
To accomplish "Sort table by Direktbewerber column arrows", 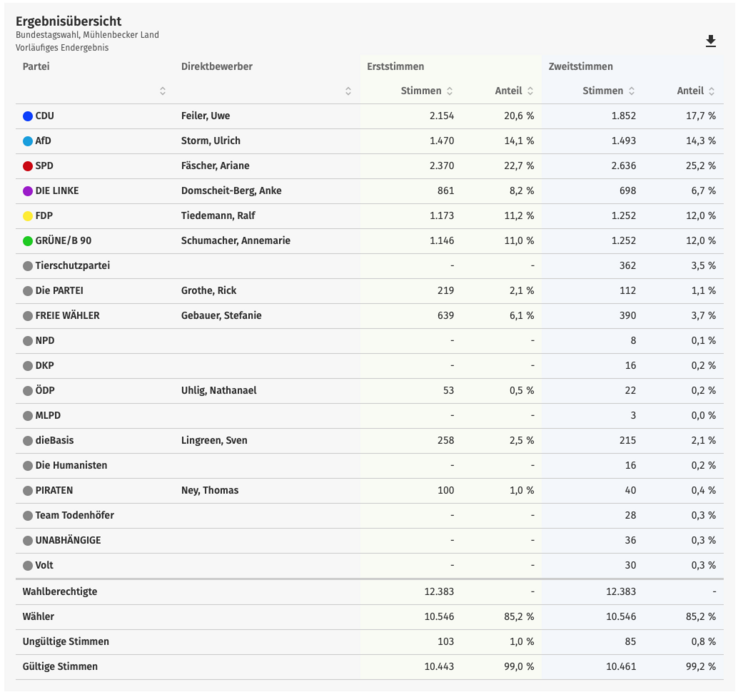I will point(348,91).
